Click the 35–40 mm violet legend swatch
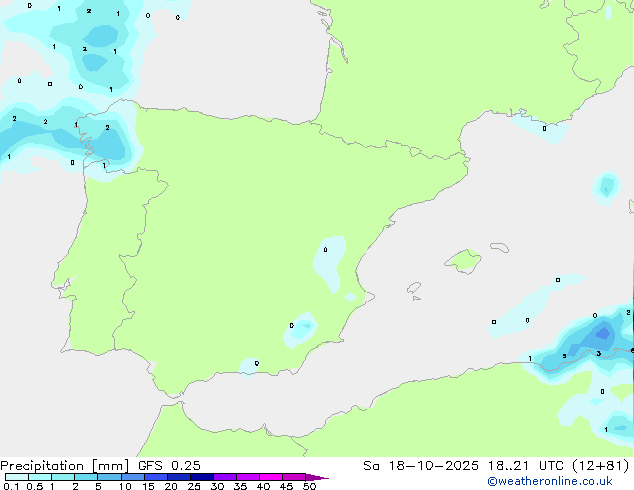This screenshot has height=490, width=634. click(248, 477)
